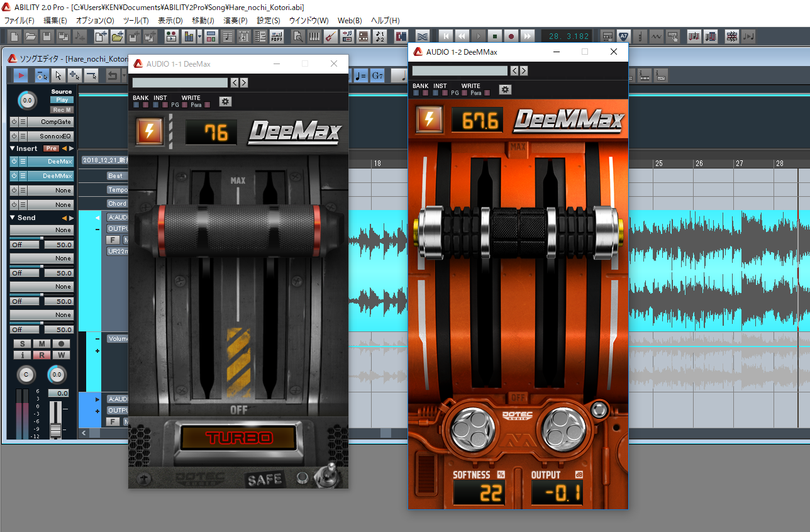Create a new file from main toolbar
810x532 pixels.
14,36
